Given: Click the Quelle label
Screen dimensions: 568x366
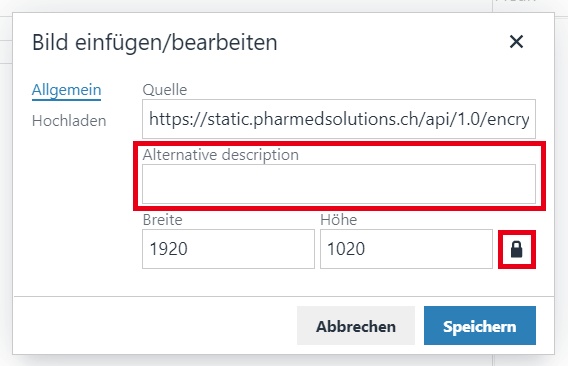Looking at the screenshot, I should pos(165,90).
